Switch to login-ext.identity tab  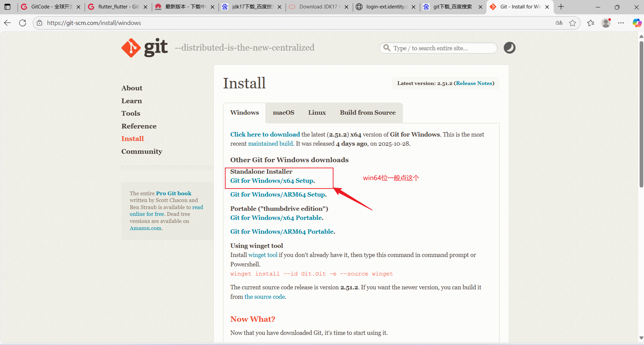point(386,7)
